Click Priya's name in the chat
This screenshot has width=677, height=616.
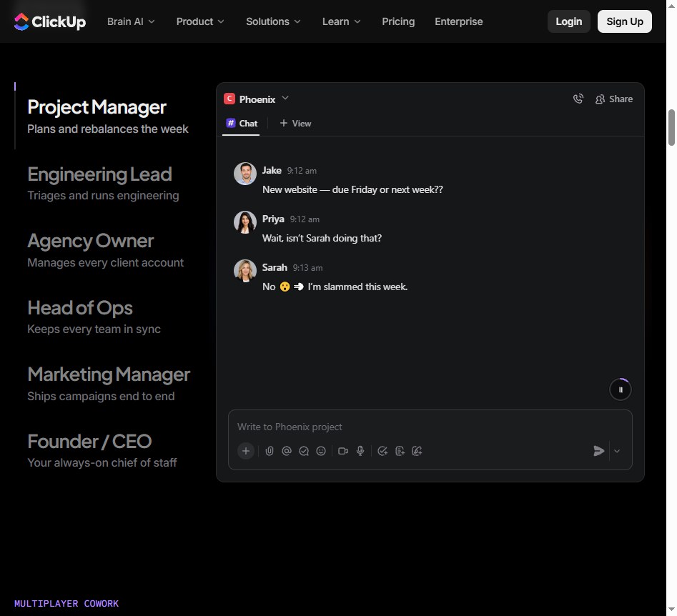pos(273,219)
